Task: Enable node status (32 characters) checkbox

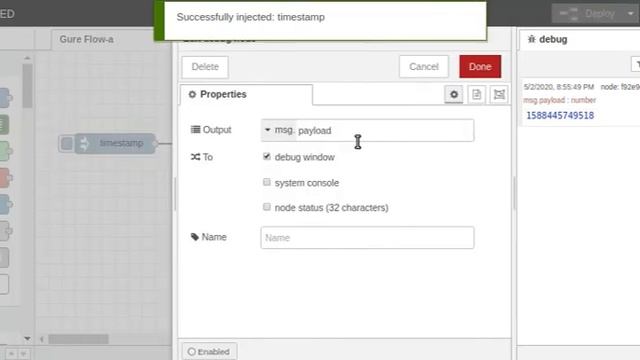Action: tap(267, 207)
